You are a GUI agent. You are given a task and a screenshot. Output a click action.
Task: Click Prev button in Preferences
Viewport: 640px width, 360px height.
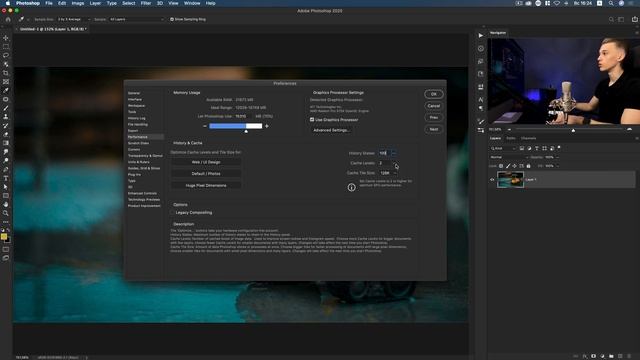tap(433, 118)
